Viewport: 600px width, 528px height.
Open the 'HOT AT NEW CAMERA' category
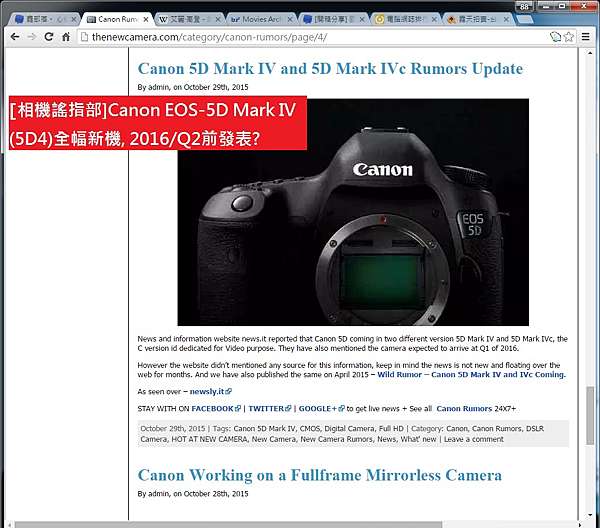coord(209,439)
